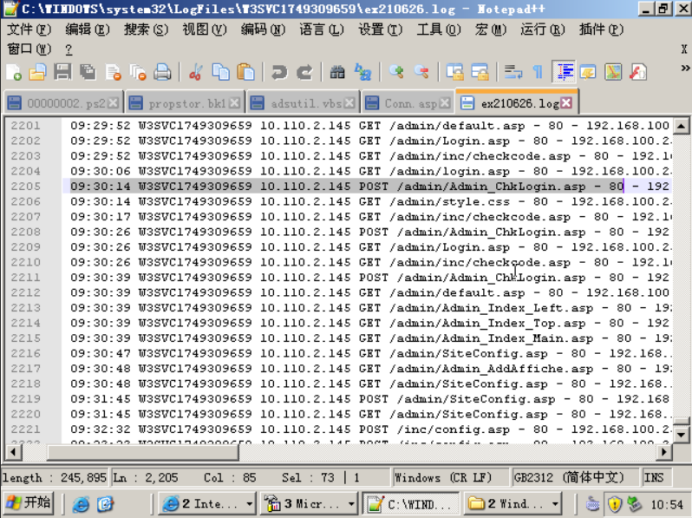Click the 开始 Start button
This screenshot has width=692, height=518.
[x=29, y=503]
